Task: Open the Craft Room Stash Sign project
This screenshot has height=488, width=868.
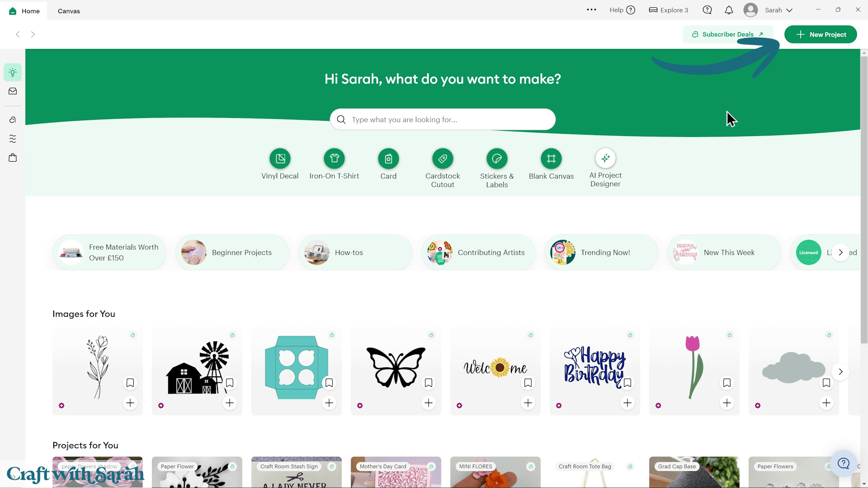Action: click(x=297, y=472)
